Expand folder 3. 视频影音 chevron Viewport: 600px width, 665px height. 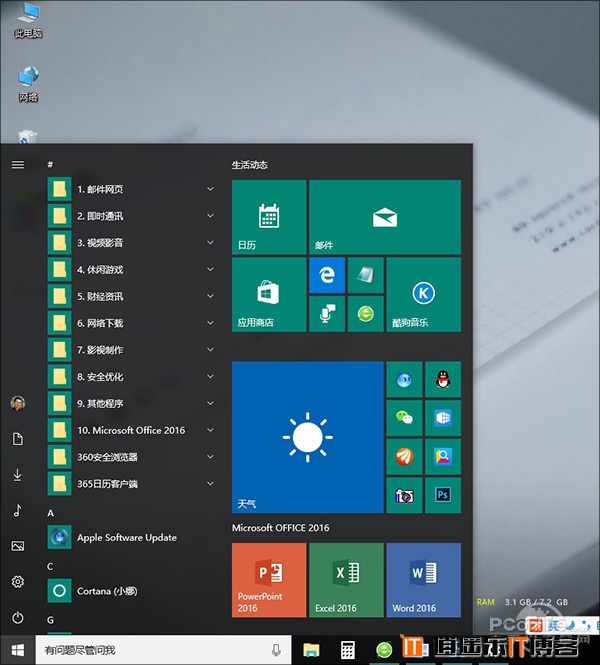pos(210,243)
